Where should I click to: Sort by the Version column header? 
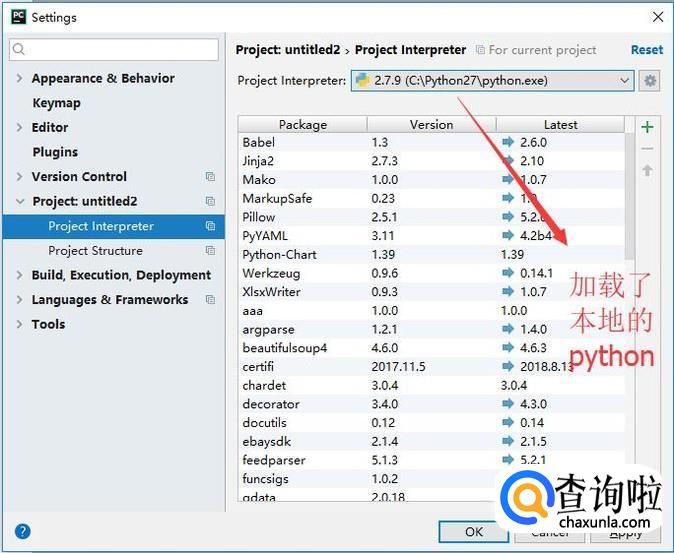click(431, 125)
